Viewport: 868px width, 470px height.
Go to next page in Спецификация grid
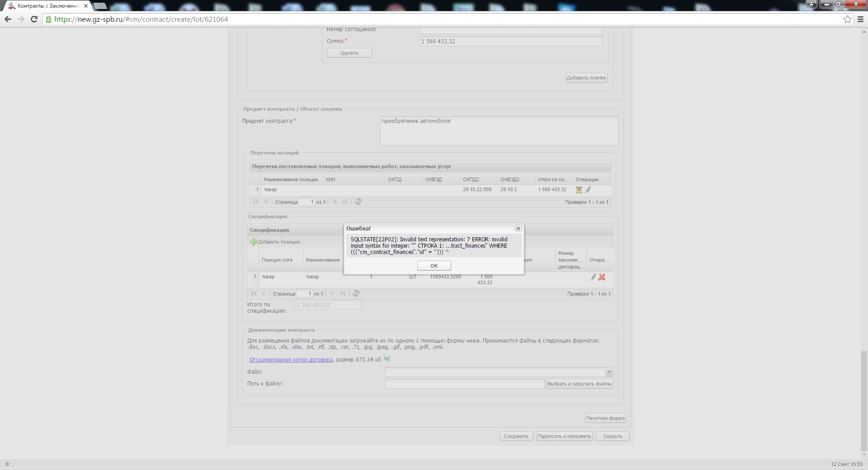[332, 293]
